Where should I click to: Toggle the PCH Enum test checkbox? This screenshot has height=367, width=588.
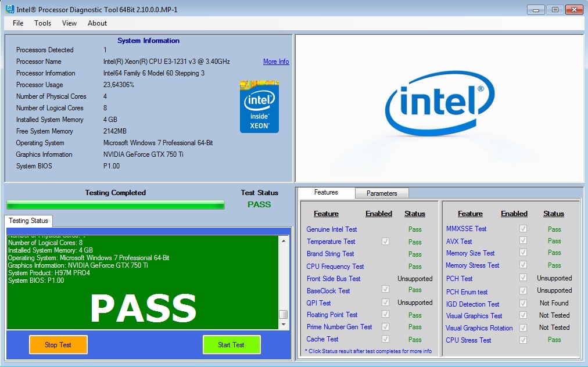click(x=523, y=290)
